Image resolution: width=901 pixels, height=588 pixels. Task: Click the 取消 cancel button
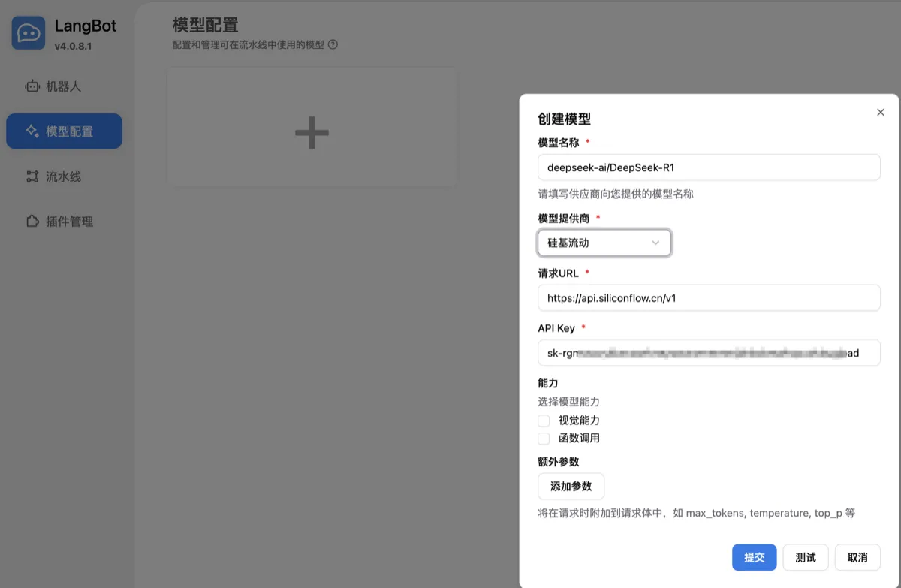857,557
